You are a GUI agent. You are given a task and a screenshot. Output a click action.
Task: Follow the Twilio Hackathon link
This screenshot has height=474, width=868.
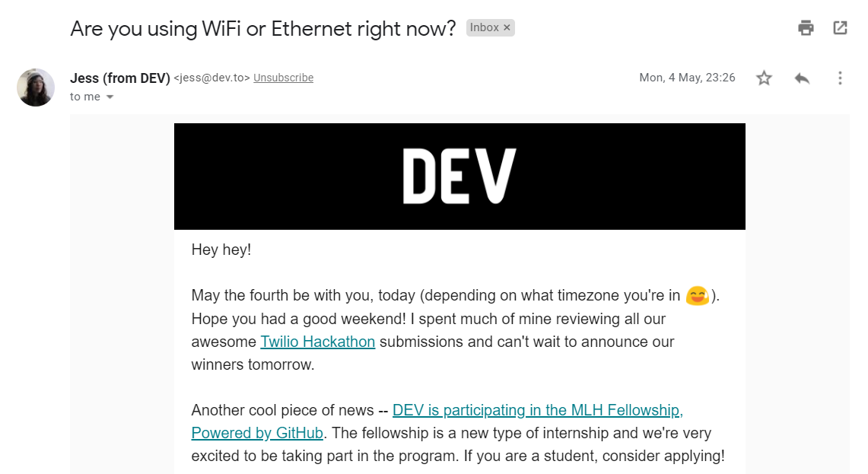click(318, 342)
